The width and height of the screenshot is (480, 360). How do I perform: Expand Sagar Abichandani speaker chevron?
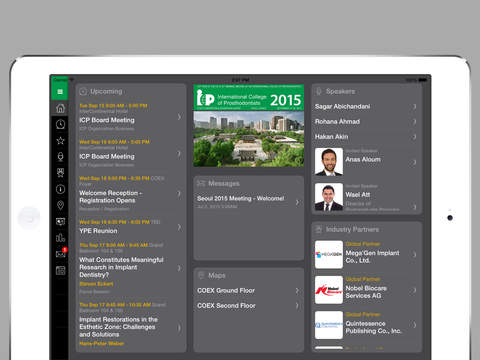click(414, 107)
